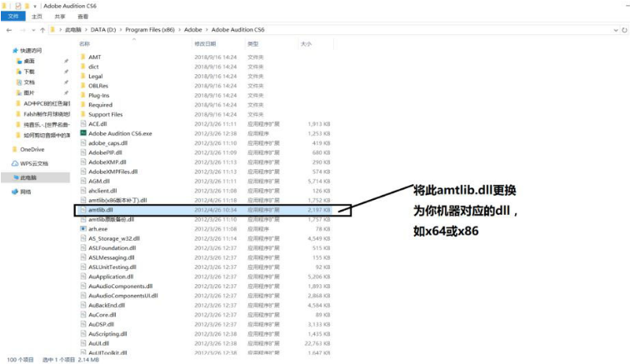Select the Plug-Ins folder icon
630x364 pixels.
[83, 95]
